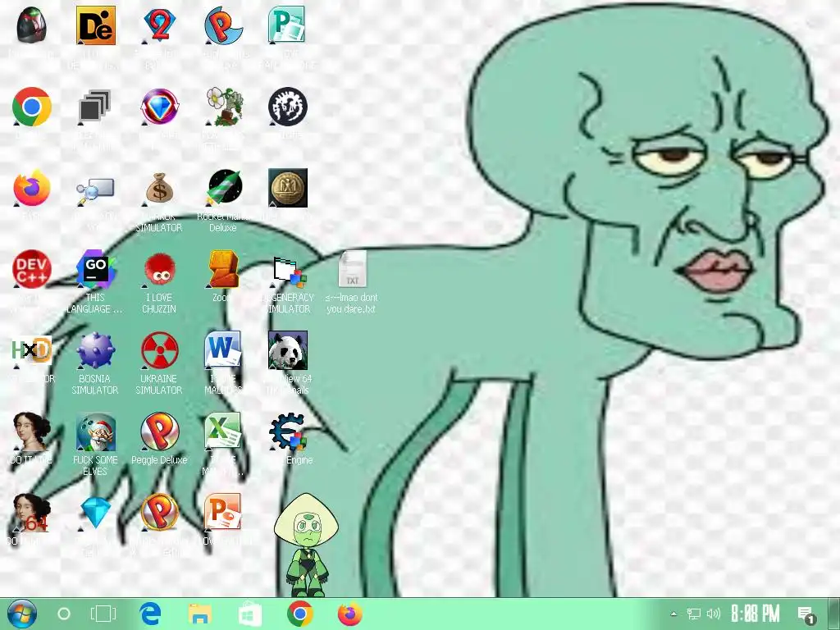Open the Cheat Engine gear shortcut
The height and width of the screenshot is (630, 840).
[x=288, y=431]
